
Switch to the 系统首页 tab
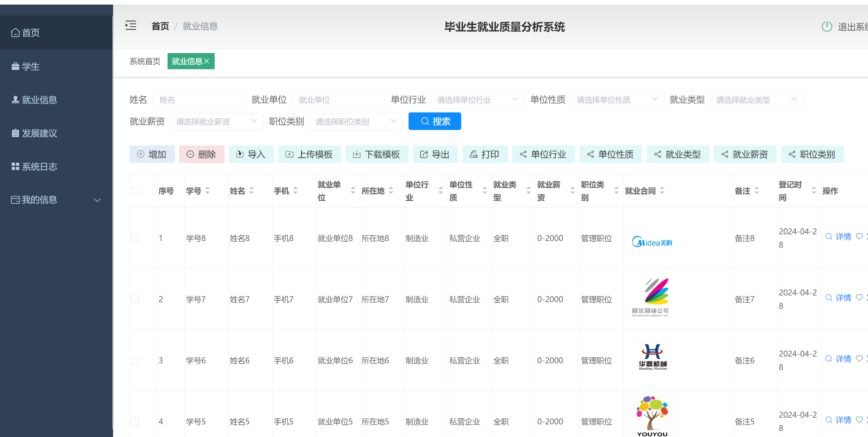pyautogui.click(x=144, y=61)
